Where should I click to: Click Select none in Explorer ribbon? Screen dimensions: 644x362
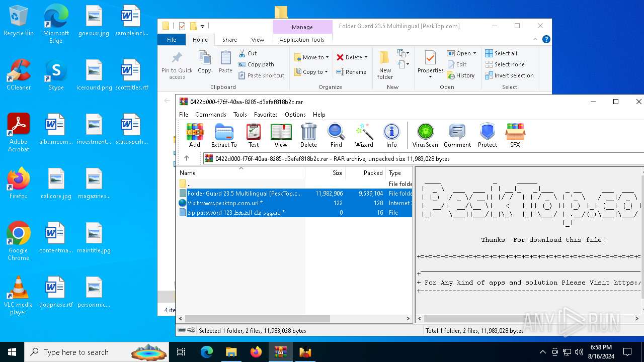pos(505,64)
